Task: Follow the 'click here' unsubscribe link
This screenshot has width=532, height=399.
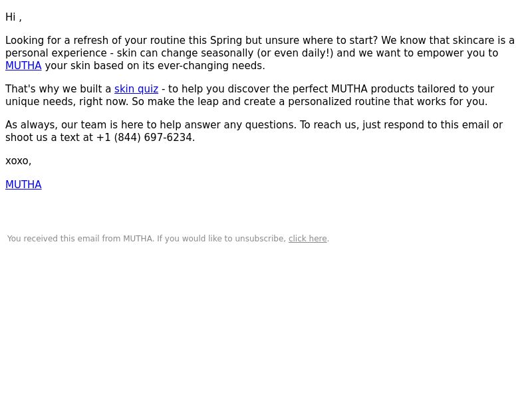Action: click(308, 239)
